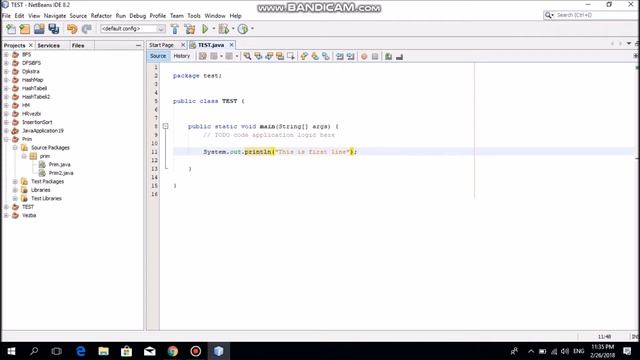Expand the Test Packages node
The height and width of the screenshot is (360, 640).
[15, 182]
